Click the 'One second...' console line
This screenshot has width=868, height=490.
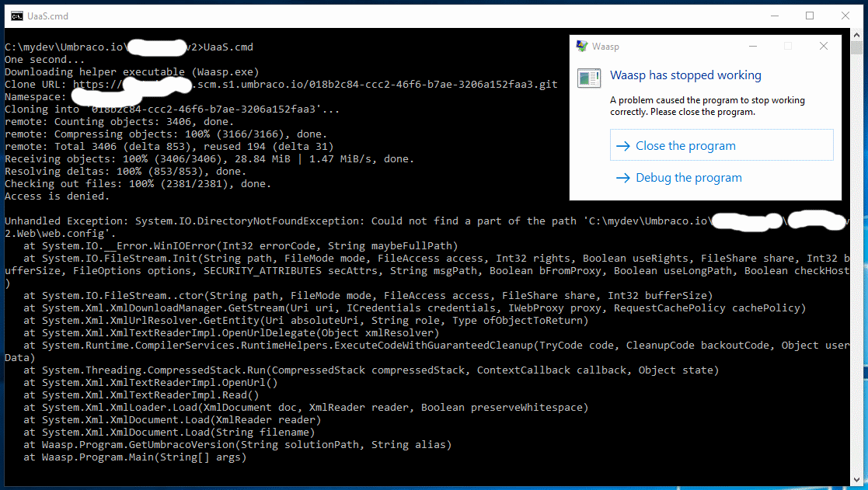(x=45, y=60)
